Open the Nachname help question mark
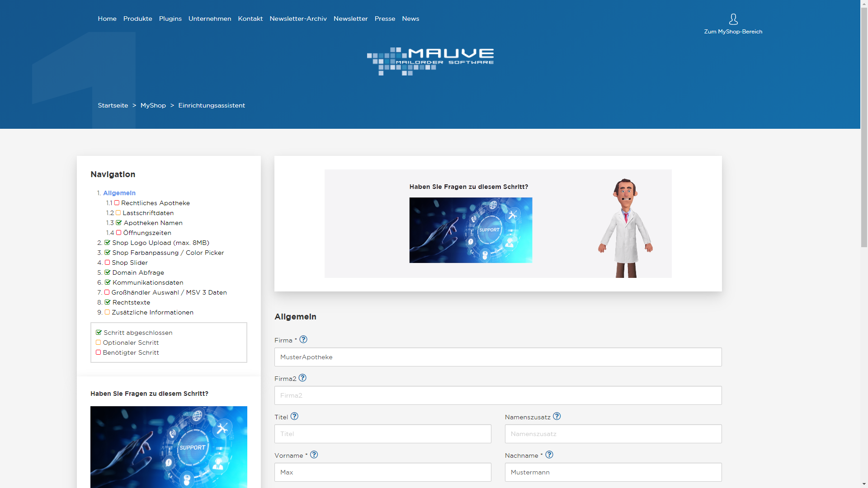This screenshot has height=488, width=868. pyautogui.click(x=549, y=455)
